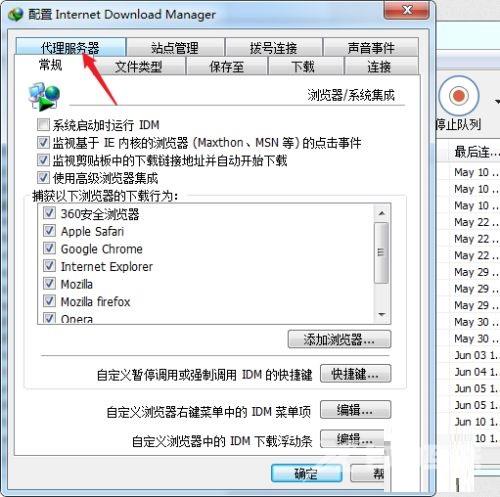
Task: Click the 添加浏览器... button
Action: pyautogui.click(x=339, y=340)
